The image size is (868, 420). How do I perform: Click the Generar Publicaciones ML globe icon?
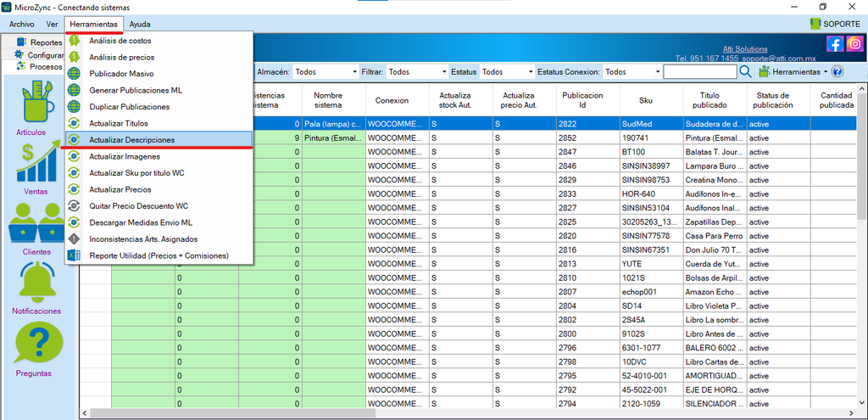point(75,90)
